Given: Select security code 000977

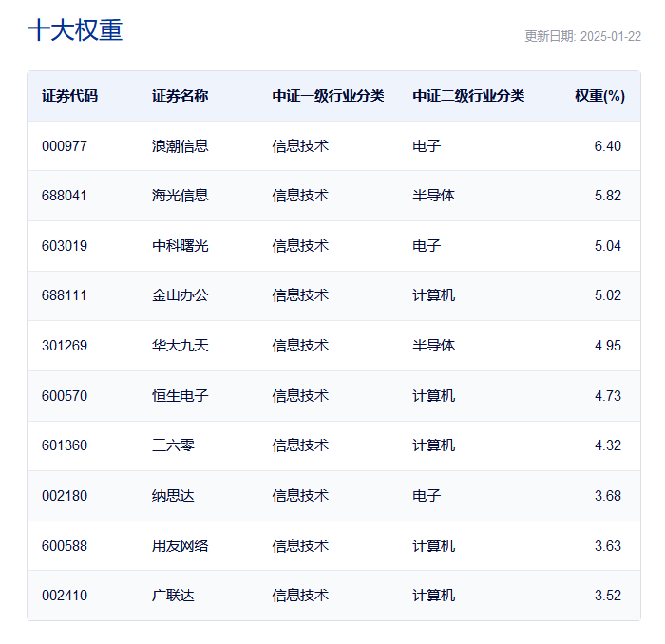Looking at the screenshot, I should tap(65, 146).
